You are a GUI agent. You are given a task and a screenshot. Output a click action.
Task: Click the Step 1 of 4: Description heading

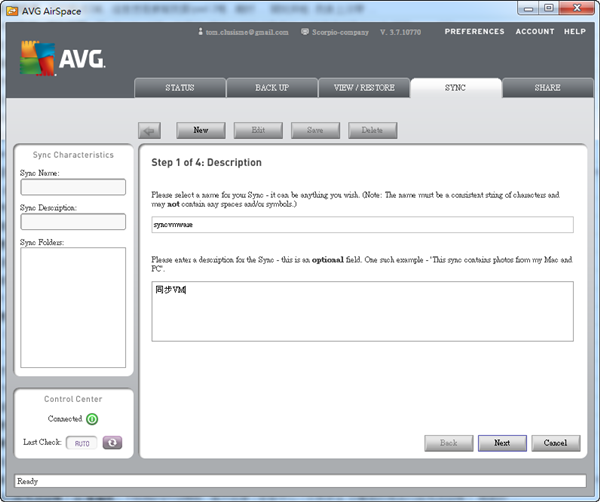click(206, 162)
